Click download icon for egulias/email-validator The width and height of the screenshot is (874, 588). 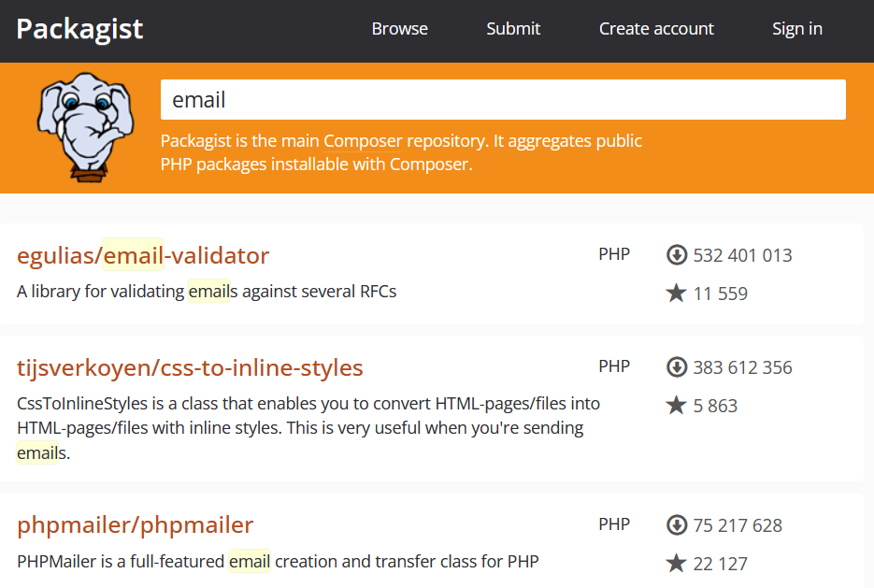(677, 255)
